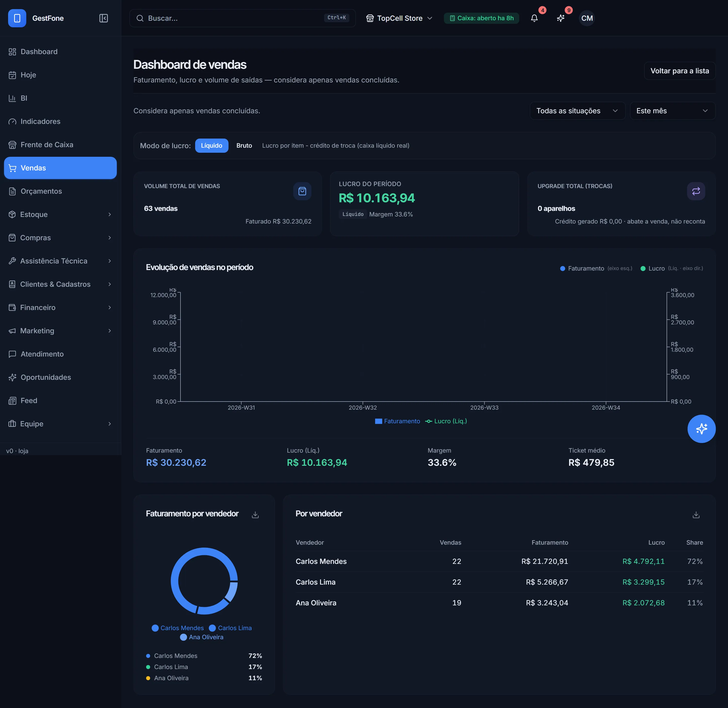This screenshot has height=708, width=728.
Task: Go to Dashboard in sidebar
Action: click(60, 52)
